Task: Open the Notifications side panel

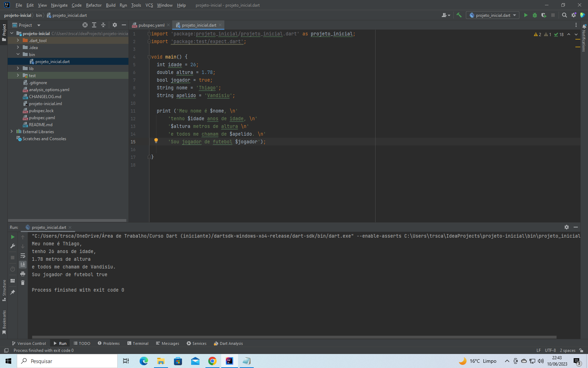Action: (x=584, y=39)
